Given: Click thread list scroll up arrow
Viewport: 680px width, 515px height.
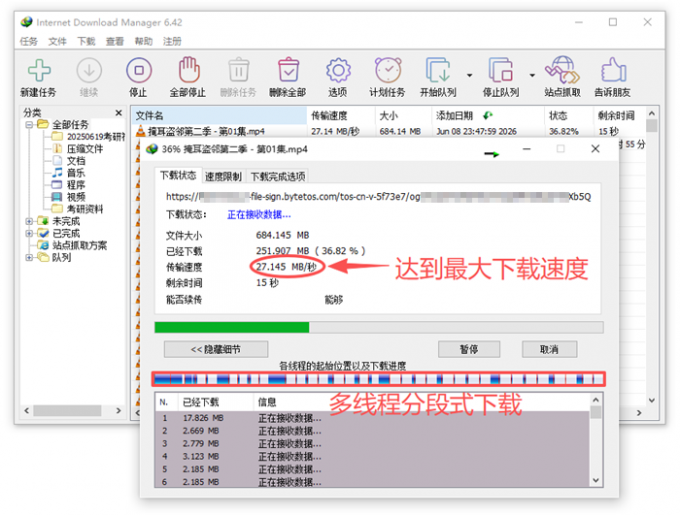Looking at the screenshot, I should click(x=596, y=400).
